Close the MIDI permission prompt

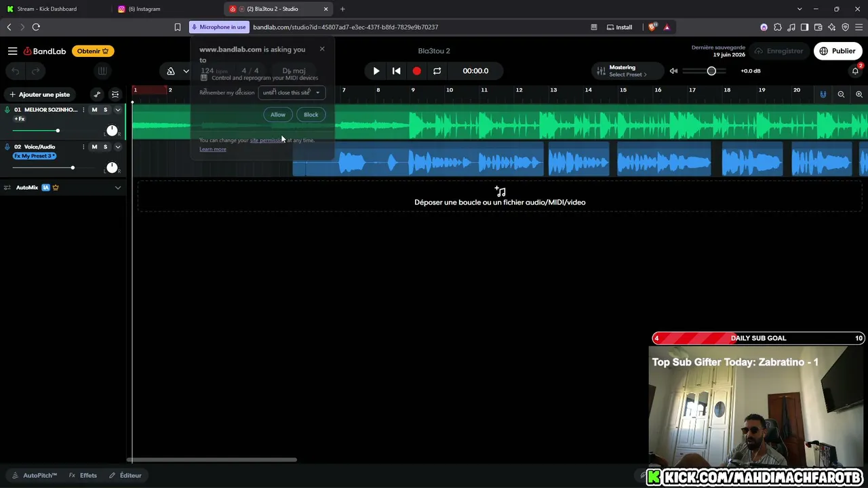322,49
